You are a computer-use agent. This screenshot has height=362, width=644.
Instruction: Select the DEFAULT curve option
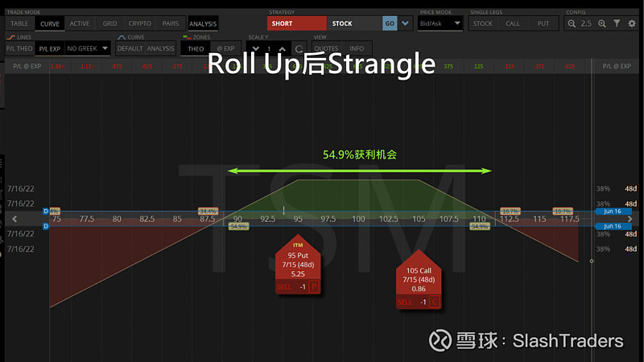pos(130,48)
